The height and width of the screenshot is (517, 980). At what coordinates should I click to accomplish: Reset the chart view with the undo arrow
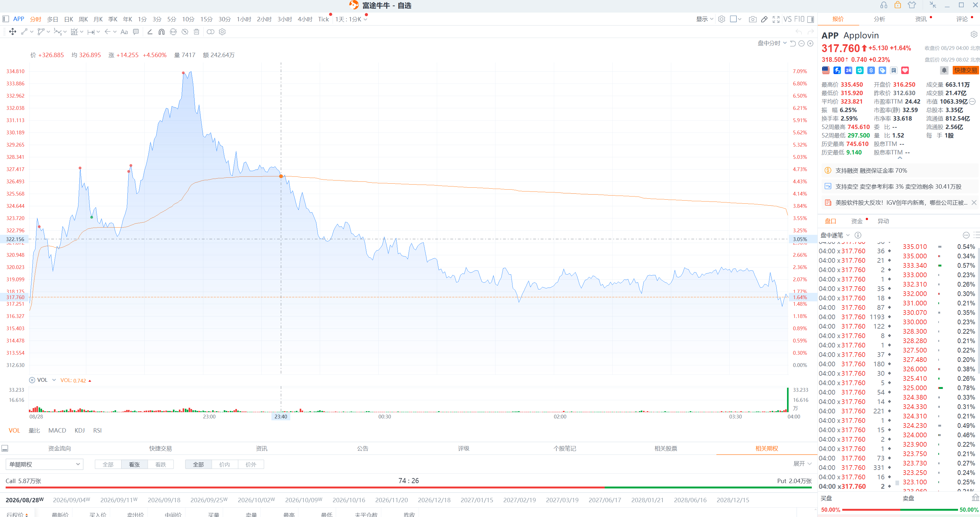click(793, 43)
